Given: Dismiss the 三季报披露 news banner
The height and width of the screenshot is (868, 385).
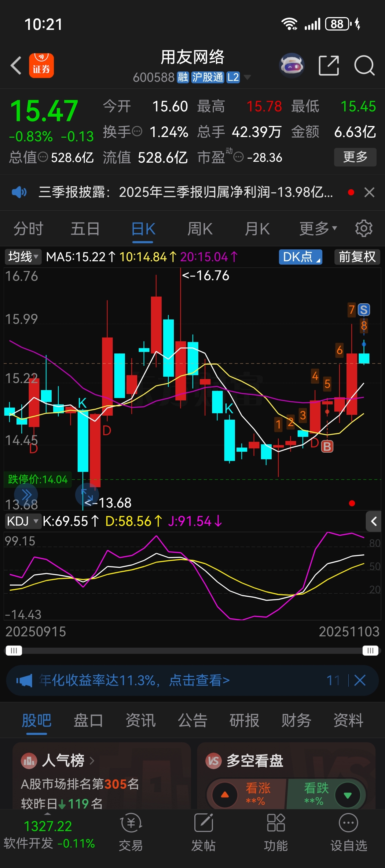Looking at the screenshot, I should (x=369, y=192).
